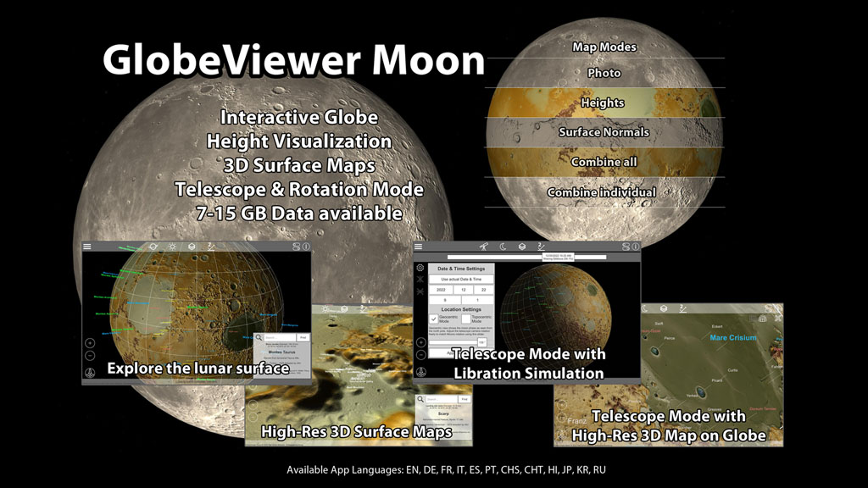Select telescope mode icon in Libration toolbar
Image resolution: width=868 pixels, height=488 pixels.
click(484, 247)
